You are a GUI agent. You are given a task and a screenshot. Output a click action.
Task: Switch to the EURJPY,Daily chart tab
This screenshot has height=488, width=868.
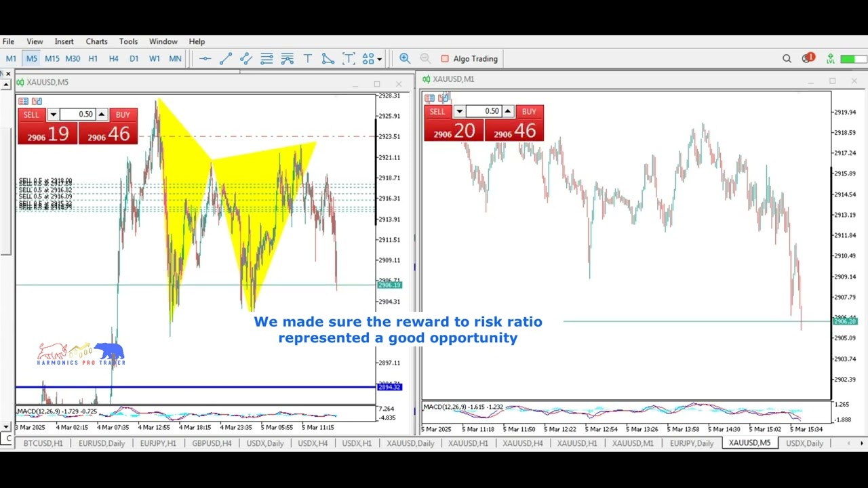click(x=692, y=443)
